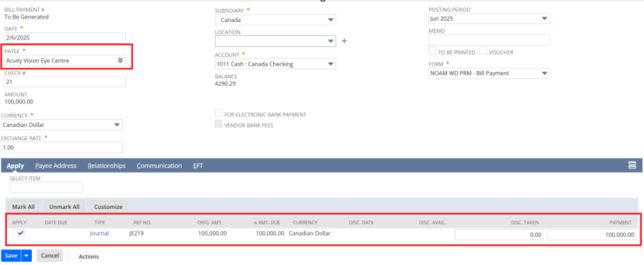
Task: Toggle the Voucher checkbox
Action: coord(483,50)
